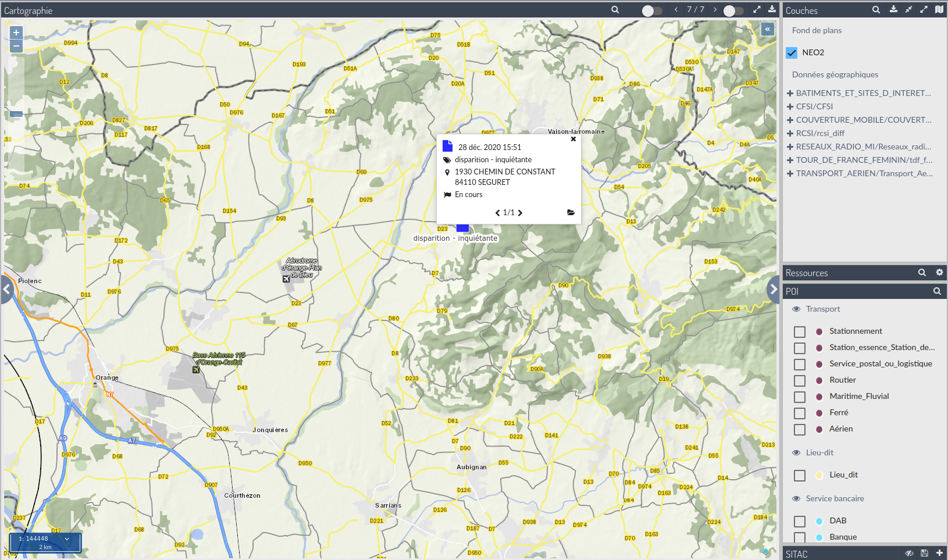948x560 pixels.
Task: Check the Aérien POI checkbox
Action: point(800,429)
